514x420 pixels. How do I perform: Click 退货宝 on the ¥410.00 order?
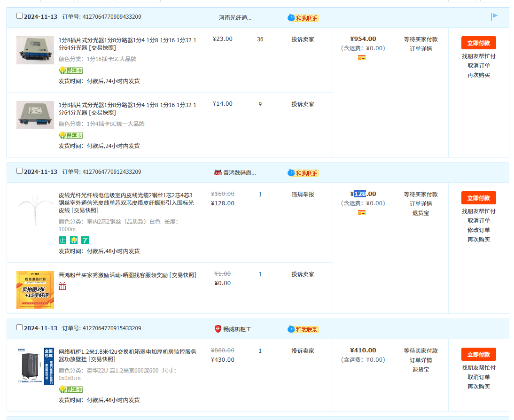(421, 369)
